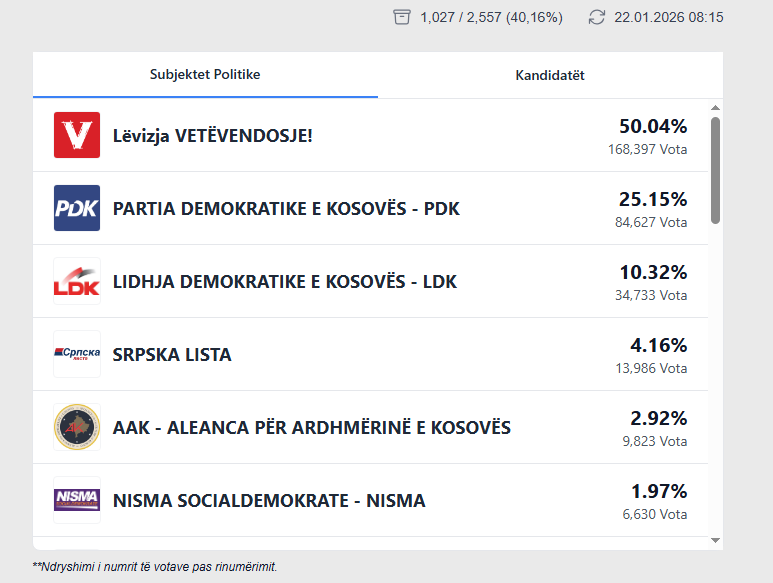Switch to the Kandidatët tab

(550, 76)
